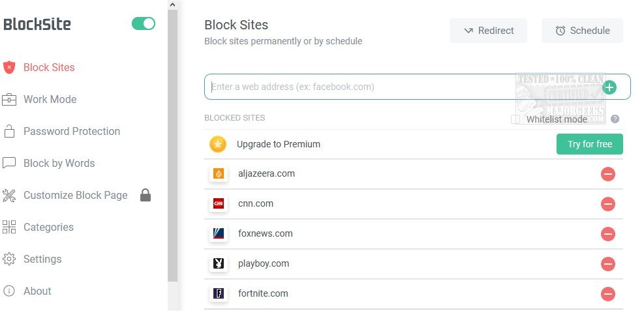644x311 pixels.
Task: Click the Redirect button
Action: 488,31
